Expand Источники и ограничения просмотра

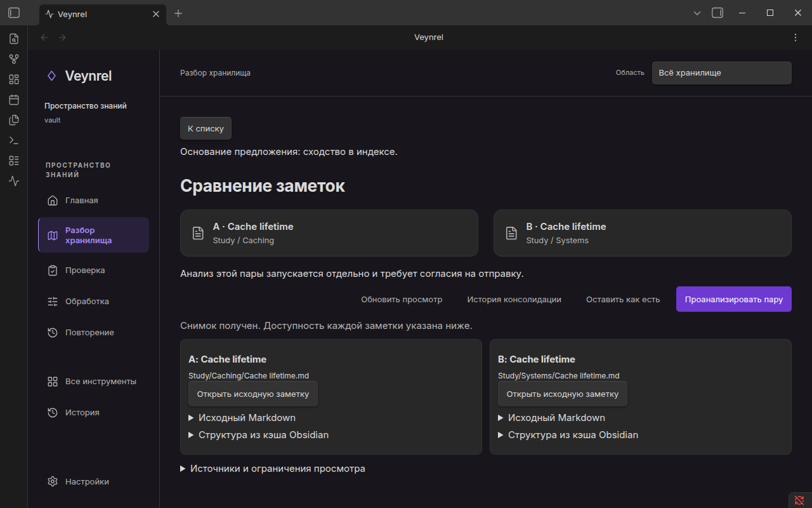(273, 469)
